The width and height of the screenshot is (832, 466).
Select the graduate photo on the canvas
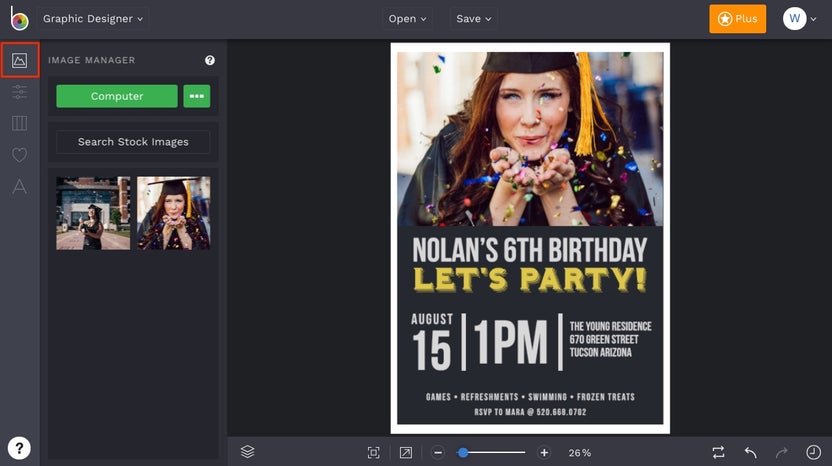tap(530, 139)
